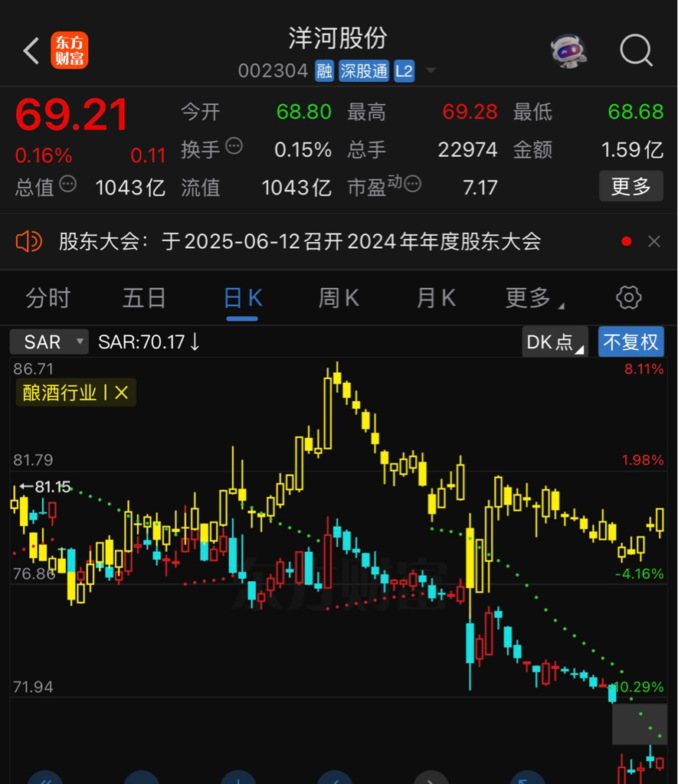Click the 更多 quote details button
The height and width of the screenshot is (784, 678).
point(631,186)
